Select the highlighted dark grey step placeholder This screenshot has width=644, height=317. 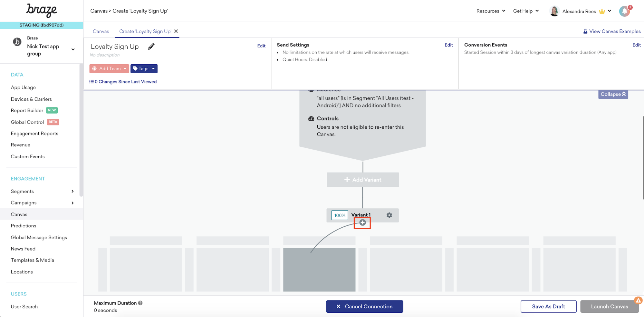click(x=319, y=270)
